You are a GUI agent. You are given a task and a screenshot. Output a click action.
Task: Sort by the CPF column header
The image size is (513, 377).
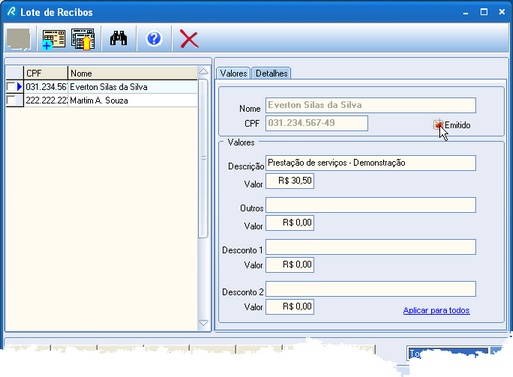point(45,73)
